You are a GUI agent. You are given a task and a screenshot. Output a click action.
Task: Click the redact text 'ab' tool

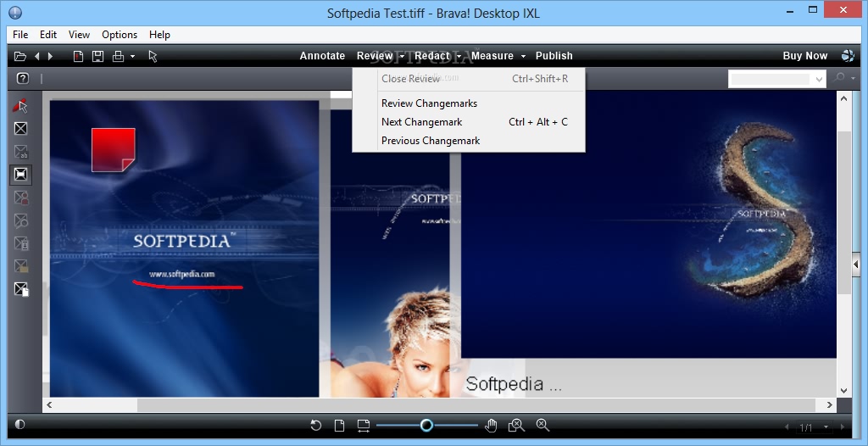pos(20,152)
